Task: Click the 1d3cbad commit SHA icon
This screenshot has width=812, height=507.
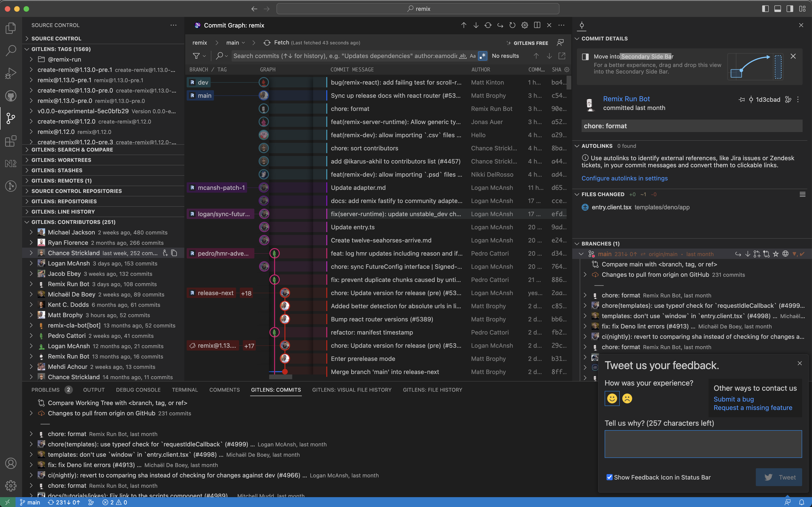Action: (751, 100)
